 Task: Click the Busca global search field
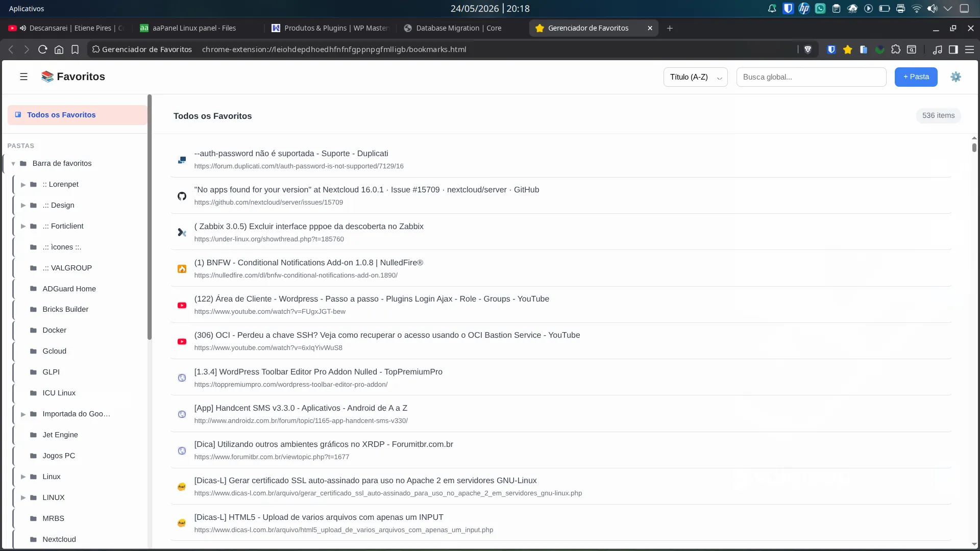(x=811, y=77)
